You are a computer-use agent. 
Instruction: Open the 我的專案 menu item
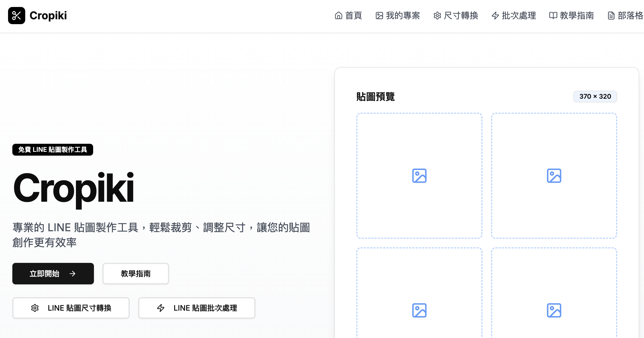[402, 16]
